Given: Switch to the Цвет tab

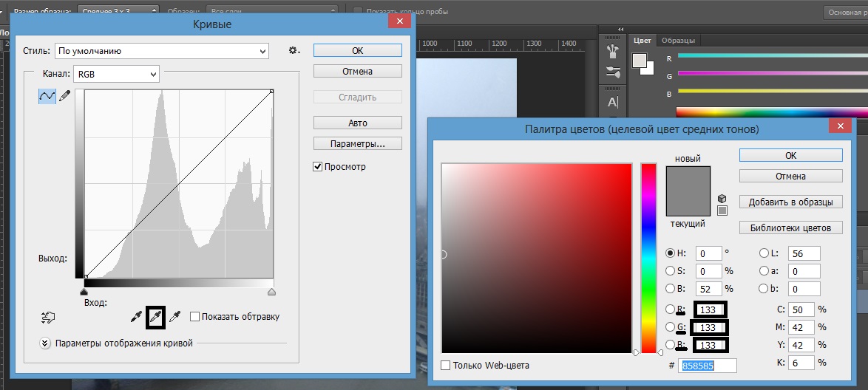Looking at the screenshot, I should tap(642, 41).
